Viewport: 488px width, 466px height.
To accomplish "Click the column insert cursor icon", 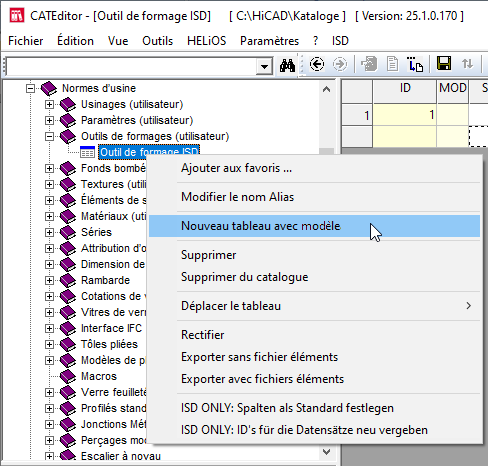I will pos(415,64).
